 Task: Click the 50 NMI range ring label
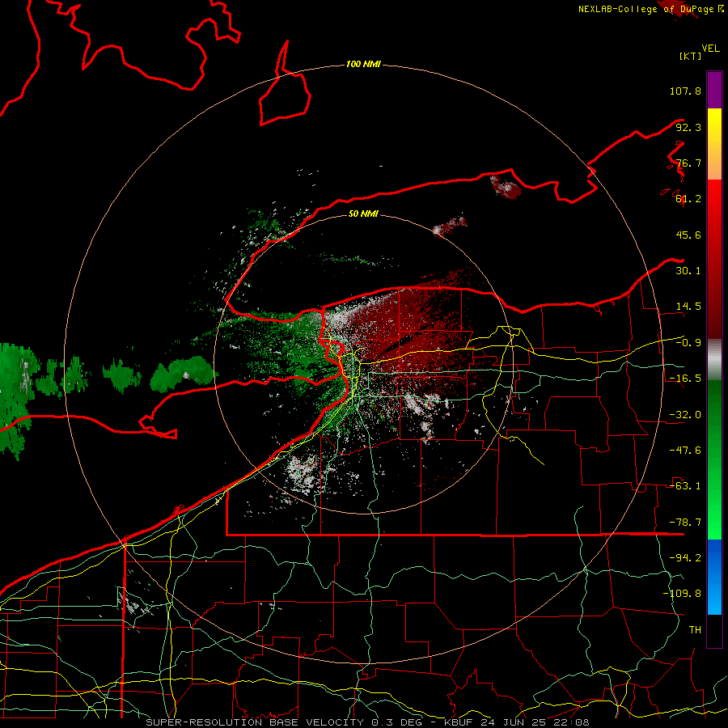(363, 214)
